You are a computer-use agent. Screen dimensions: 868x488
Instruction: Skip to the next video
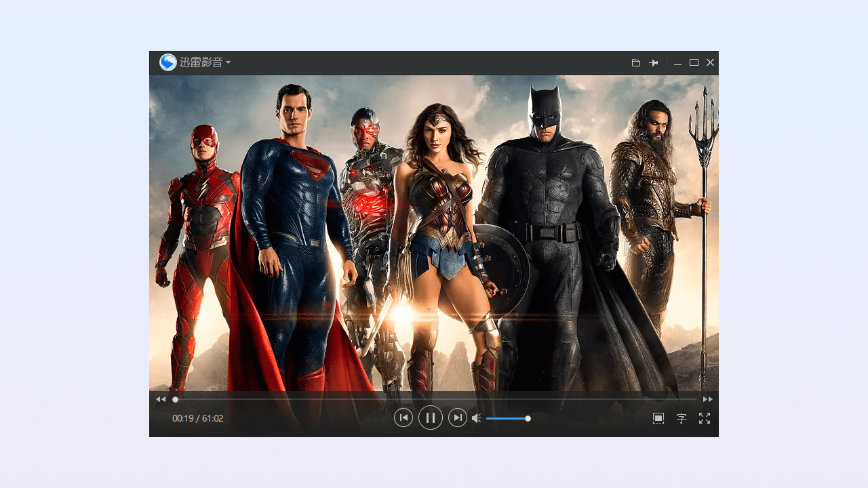point(458,418)
